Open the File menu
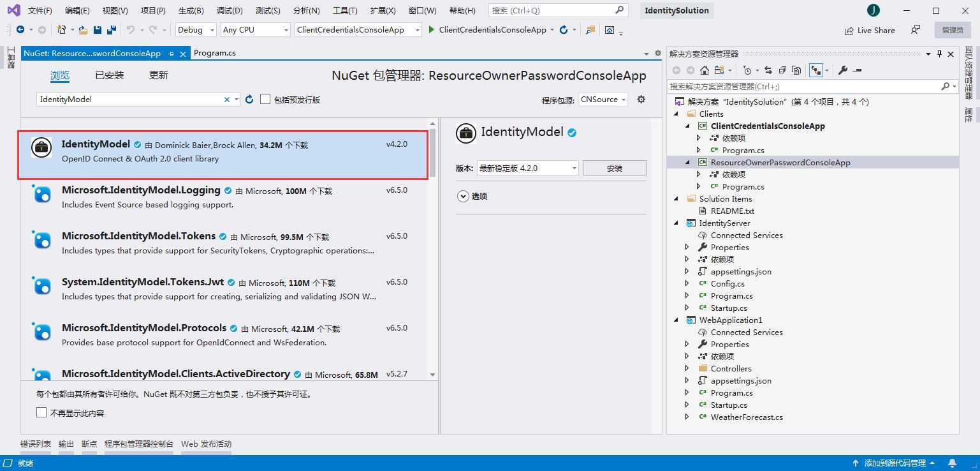980x471 pixels. (40, 10)
